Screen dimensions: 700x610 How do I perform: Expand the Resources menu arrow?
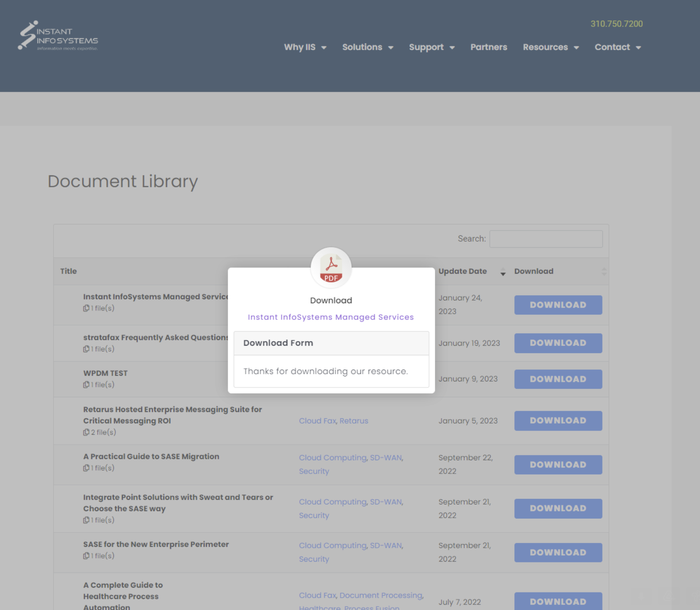(x=576, y=48)
